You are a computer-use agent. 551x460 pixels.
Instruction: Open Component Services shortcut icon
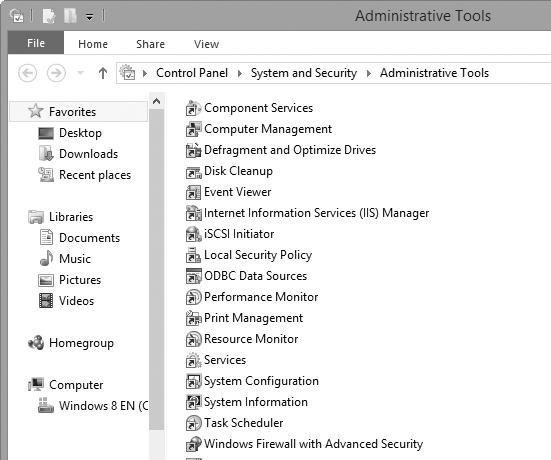tap(193, 108)
